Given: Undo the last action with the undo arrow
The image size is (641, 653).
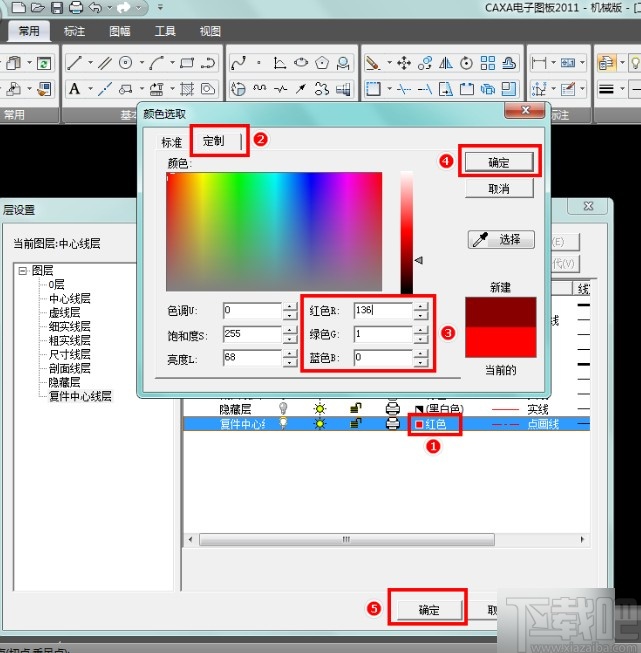Looking at the screenshot, I should [95, 7].
